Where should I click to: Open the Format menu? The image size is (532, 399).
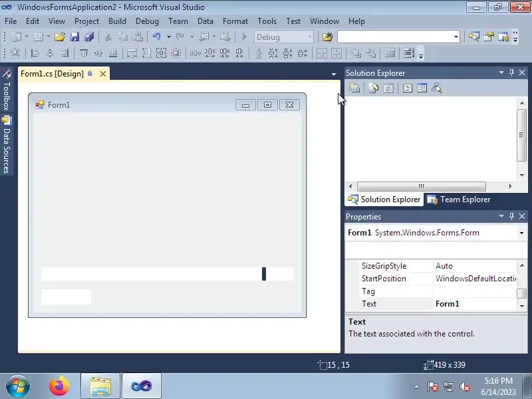[x=235, y=21]
